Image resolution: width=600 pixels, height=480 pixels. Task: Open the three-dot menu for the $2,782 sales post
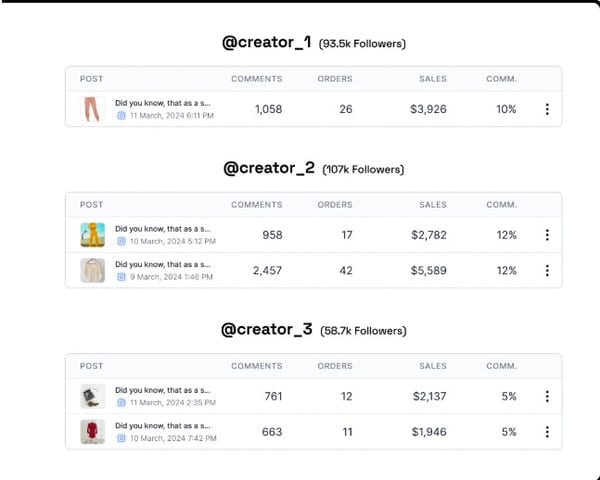(x=547, y=235)
